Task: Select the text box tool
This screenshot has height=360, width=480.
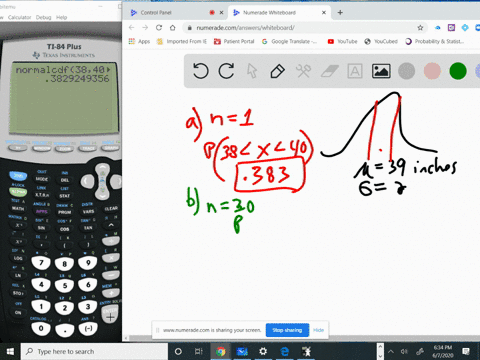Action: tap(355, 71)
